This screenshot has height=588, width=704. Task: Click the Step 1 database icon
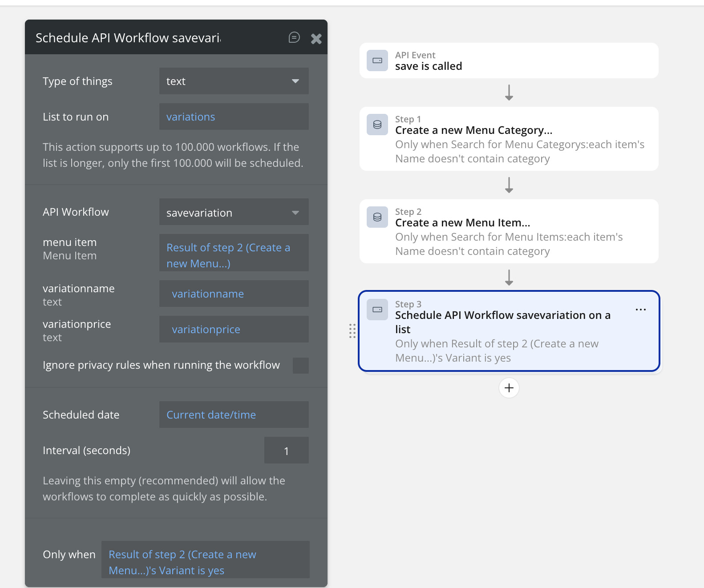[x=377, y=125]
